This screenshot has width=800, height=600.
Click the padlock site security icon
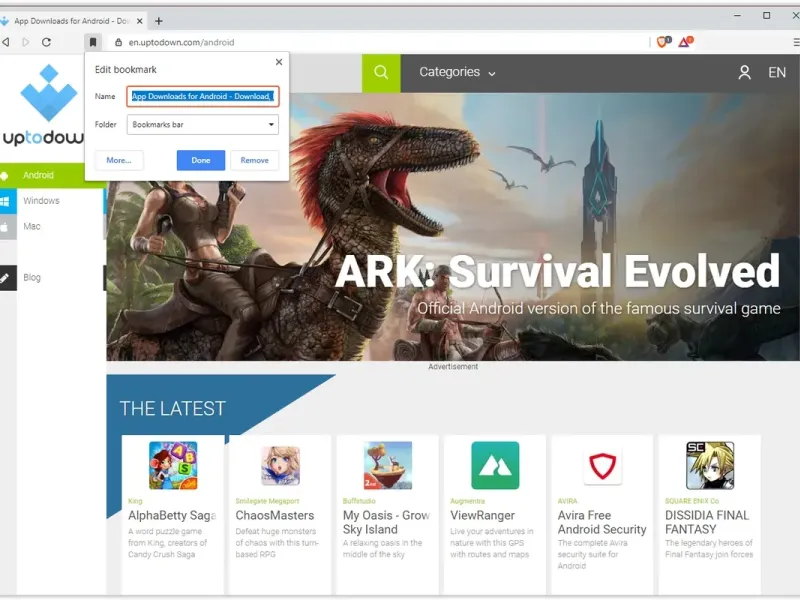118,42
